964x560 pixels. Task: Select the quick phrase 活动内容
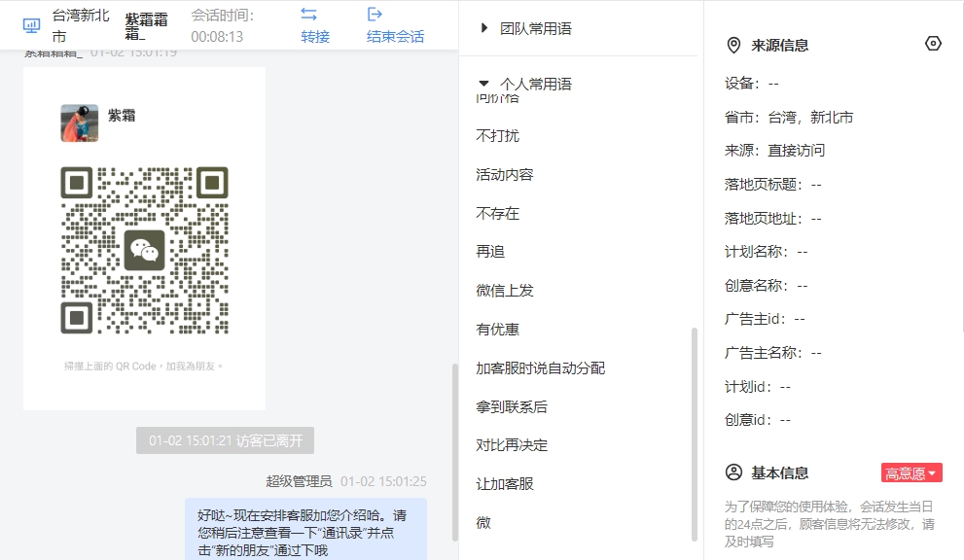[x=505, y=175]
